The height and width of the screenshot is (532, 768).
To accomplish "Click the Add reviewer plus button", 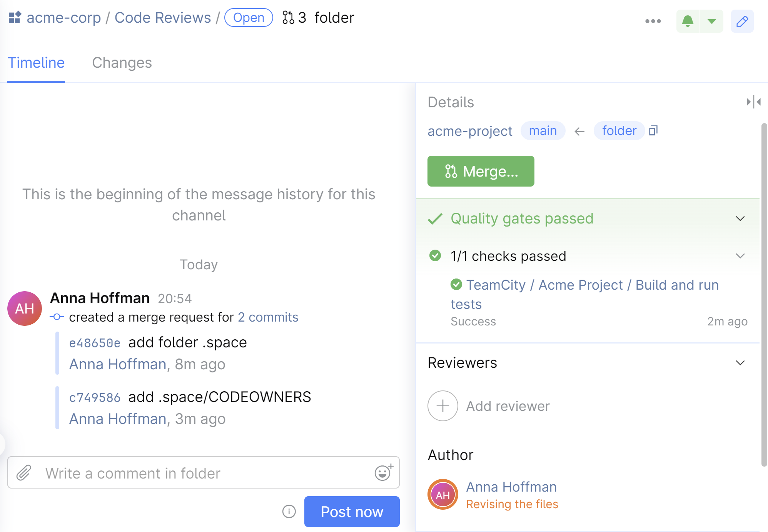I will coord(443,406).
